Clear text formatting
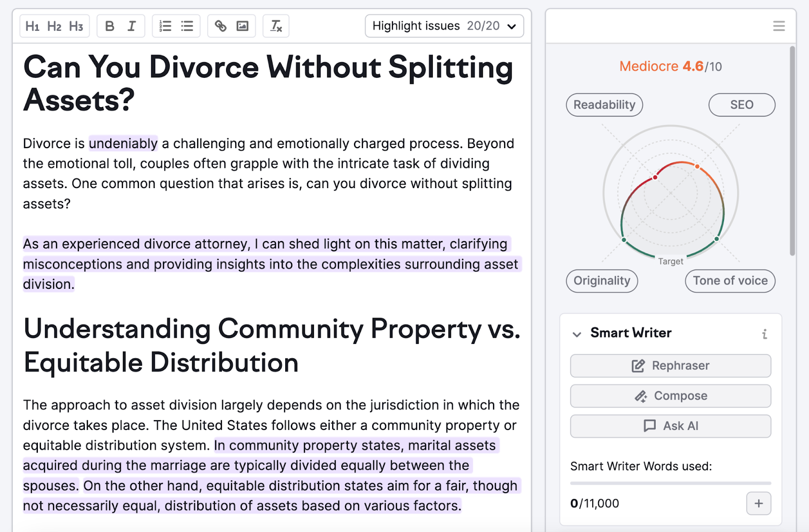 pos(276,26)
